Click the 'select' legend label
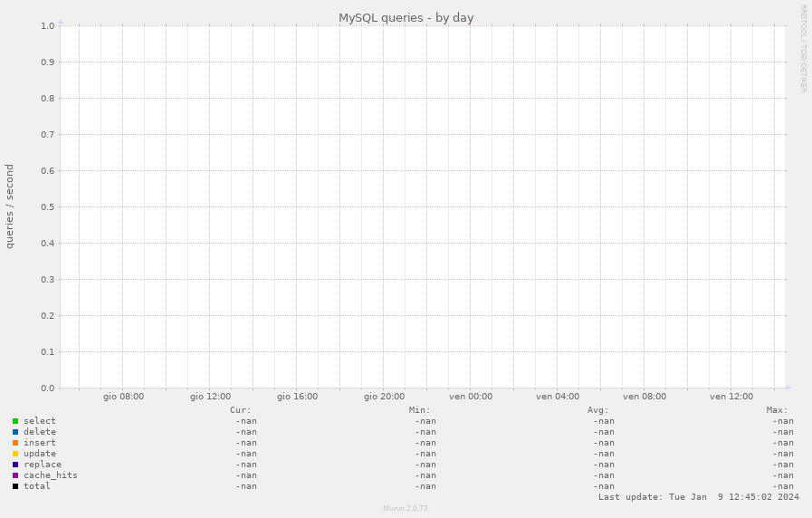This screenshot has width=812, height=518. (x=39, y=421)
